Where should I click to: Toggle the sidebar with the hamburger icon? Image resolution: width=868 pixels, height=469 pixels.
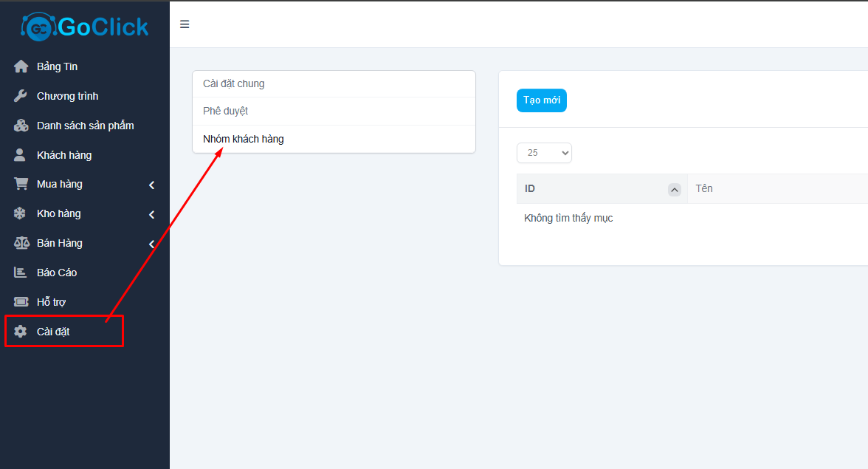point(185,24)
